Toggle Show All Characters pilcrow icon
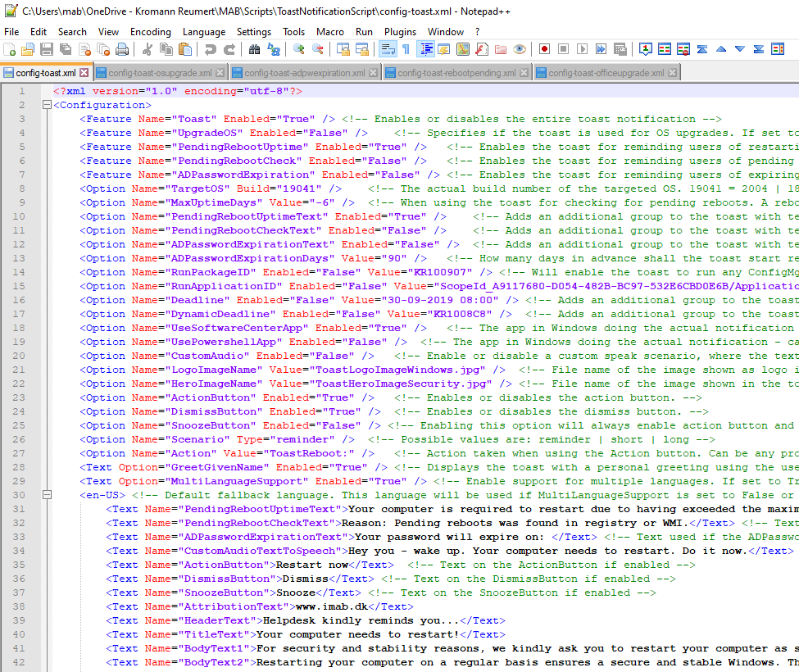Viewport: 799px width, 672px height. pyautogui.click(x=406, y=49)
